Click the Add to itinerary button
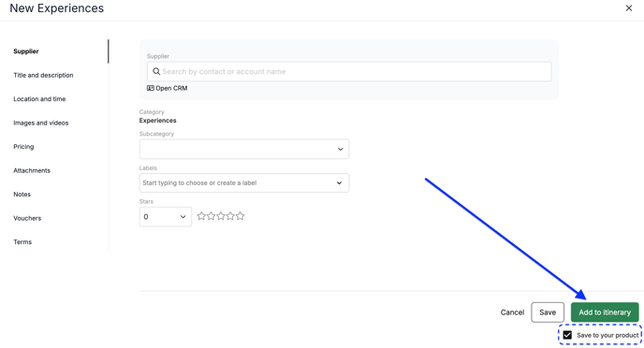644x348 pixels. [605, 312]
